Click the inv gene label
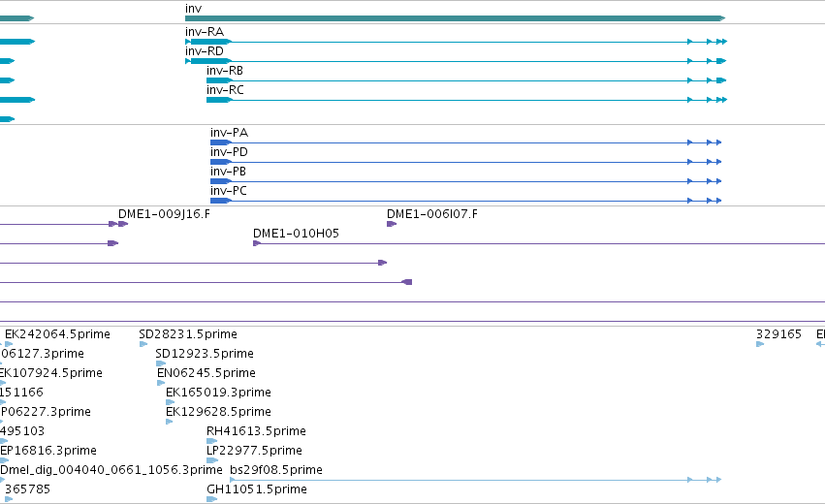 tap(193, 9)
